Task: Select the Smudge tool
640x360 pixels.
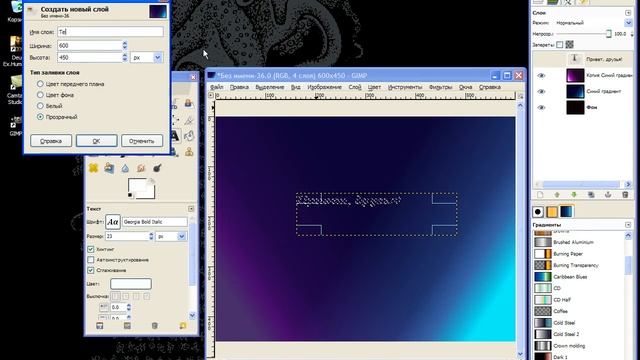Action: pyautogui.click(x=141, y=168)
